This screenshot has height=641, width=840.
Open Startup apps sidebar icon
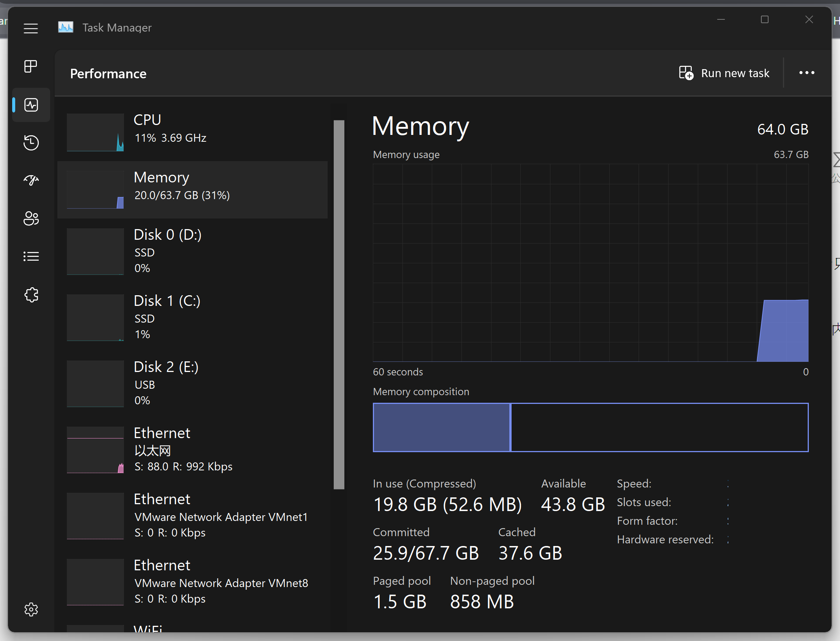click(x=30, y=180)
